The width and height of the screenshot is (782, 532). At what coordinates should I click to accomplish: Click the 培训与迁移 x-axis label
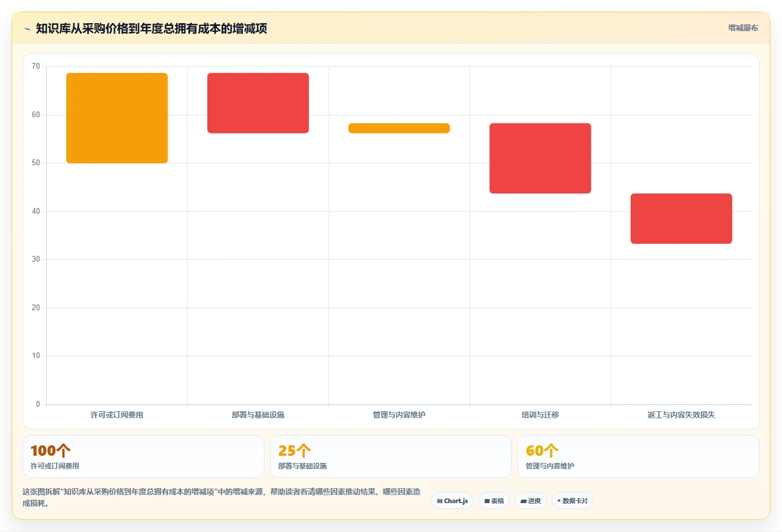(x=540, y=415)
